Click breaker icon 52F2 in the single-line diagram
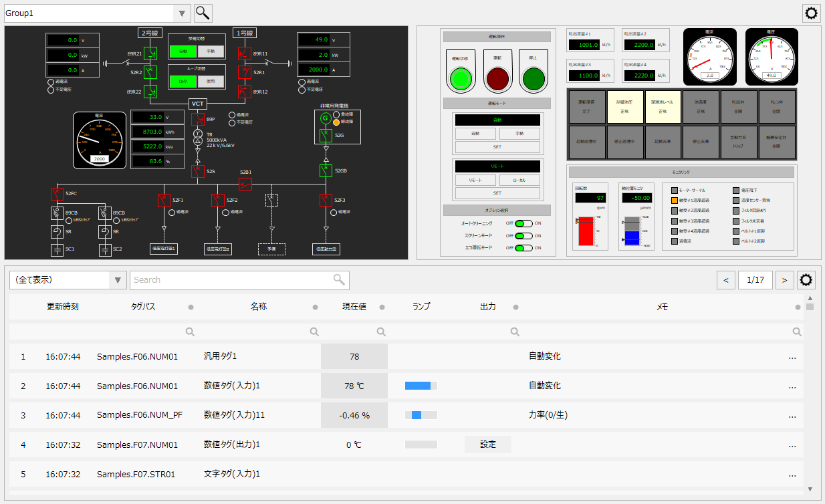This screenshot has height=504, width=825. [x=218, y=199]
